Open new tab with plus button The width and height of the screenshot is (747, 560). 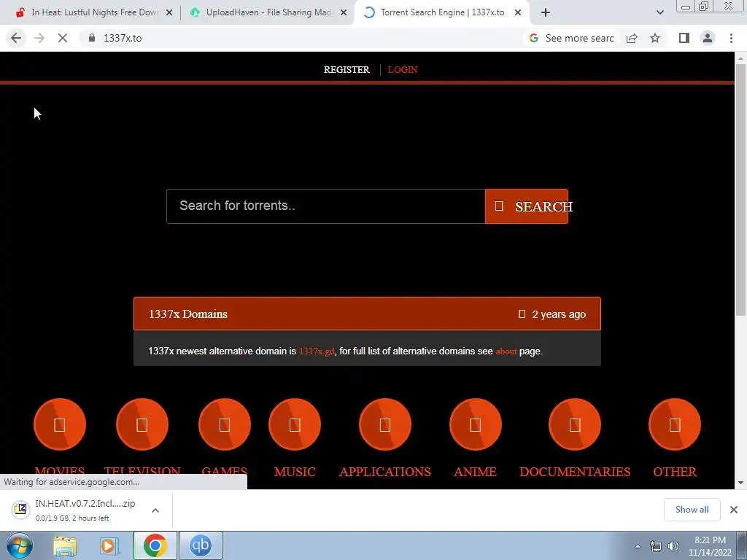tap(546, 12)
